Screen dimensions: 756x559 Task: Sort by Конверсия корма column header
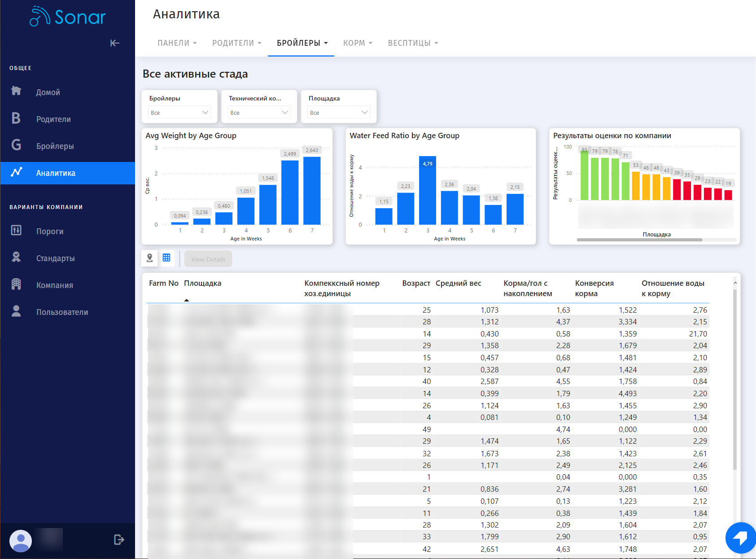pyautogui.click(x=594, y=288)
